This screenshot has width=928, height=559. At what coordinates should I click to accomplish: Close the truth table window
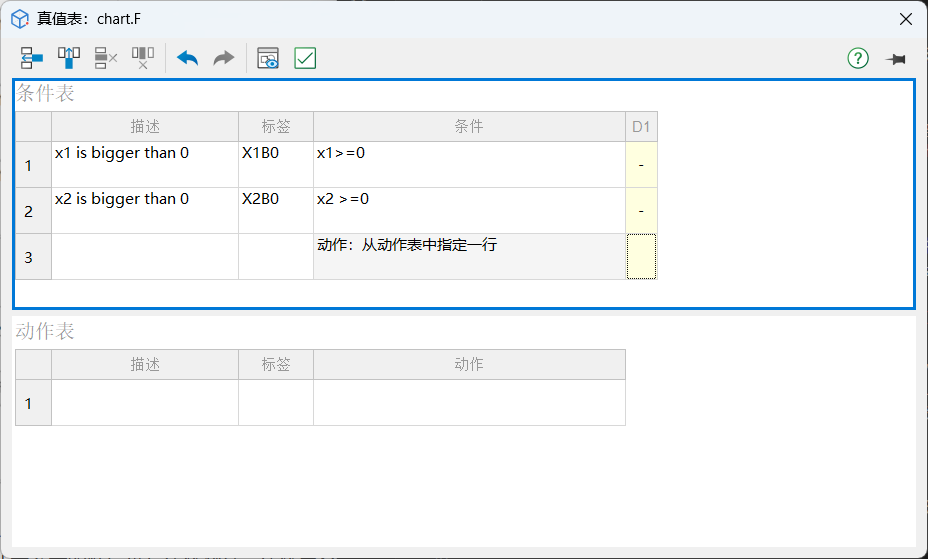905,19
